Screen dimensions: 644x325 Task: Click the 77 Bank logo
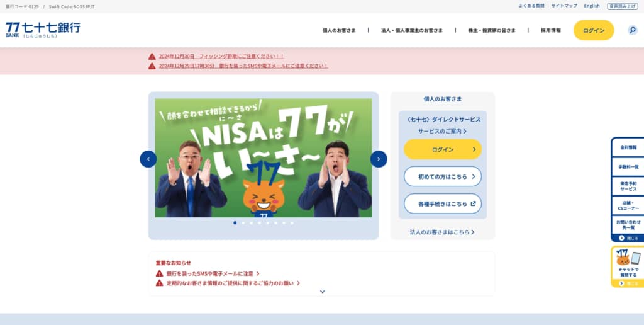(x=43, y=30)
